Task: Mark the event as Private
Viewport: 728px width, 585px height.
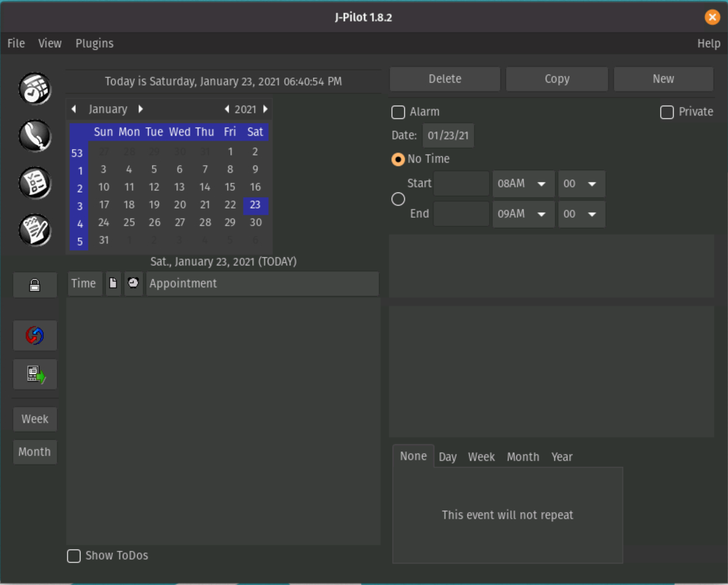Action: [x=667, y=112]
